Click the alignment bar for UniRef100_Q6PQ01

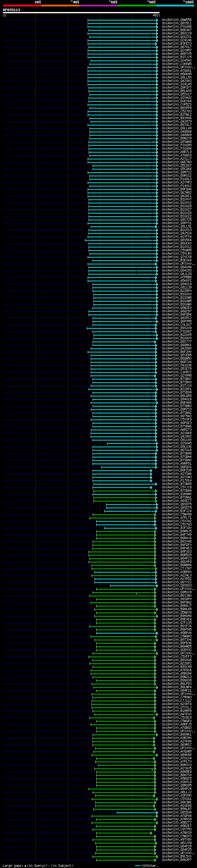(x=129, y=467)
